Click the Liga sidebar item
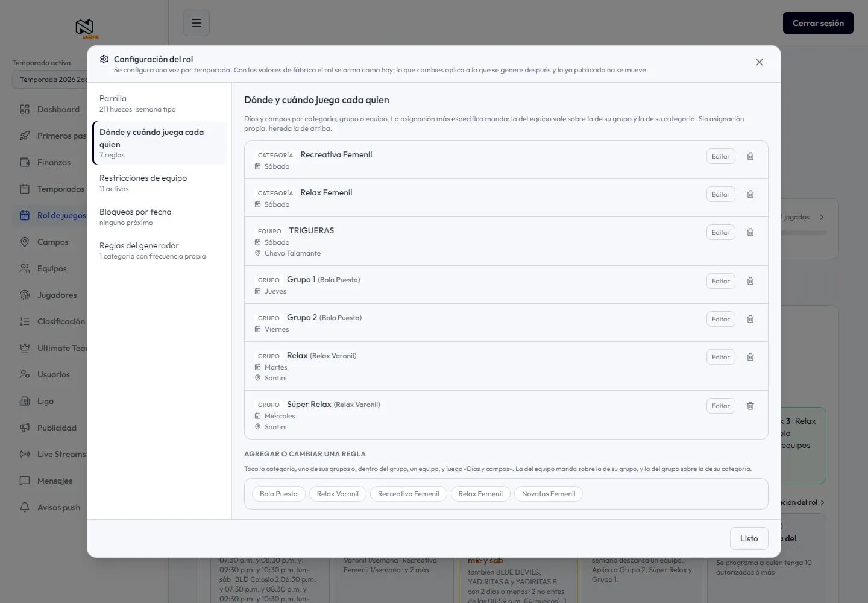868x603 pixels. coord(50,401)
